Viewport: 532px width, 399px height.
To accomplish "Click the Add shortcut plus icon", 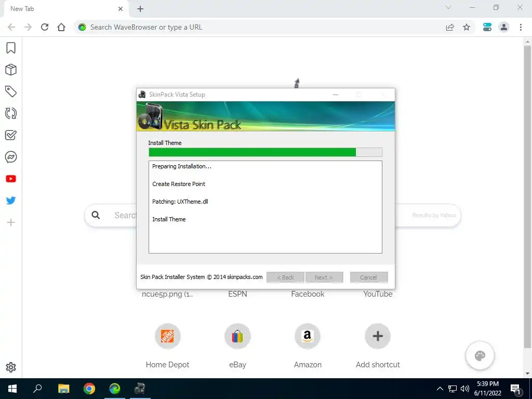I will (378, 336).
